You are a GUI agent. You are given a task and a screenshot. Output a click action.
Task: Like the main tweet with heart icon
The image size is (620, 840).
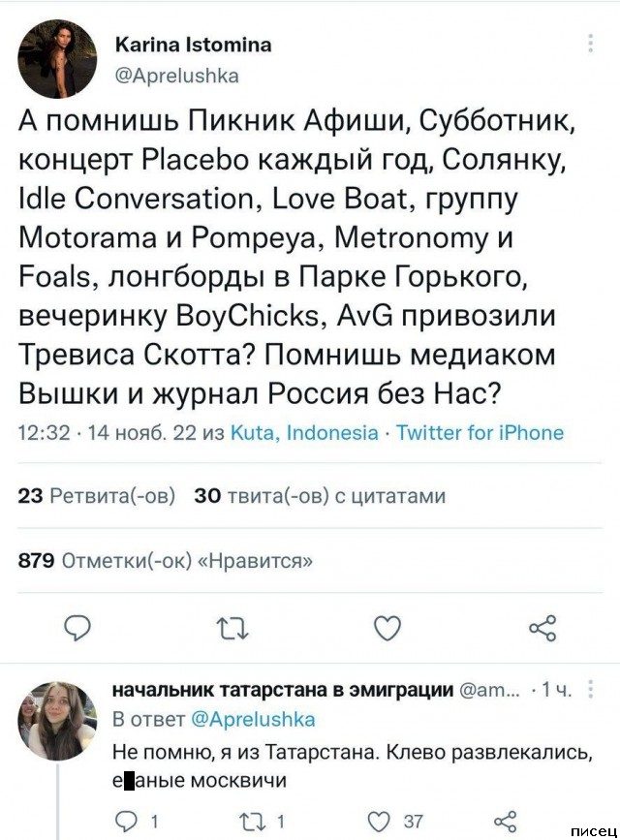pyautogui.click(x=387, y=628)
